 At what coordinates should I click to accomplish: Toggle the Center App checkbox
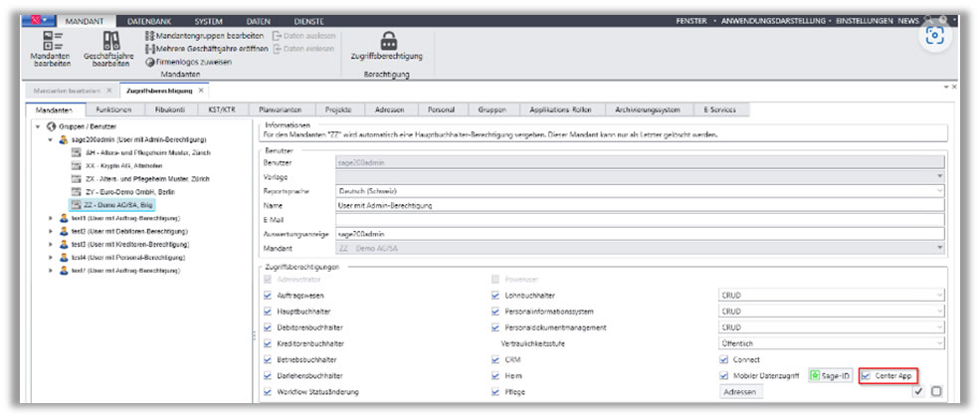coord(866,376)
